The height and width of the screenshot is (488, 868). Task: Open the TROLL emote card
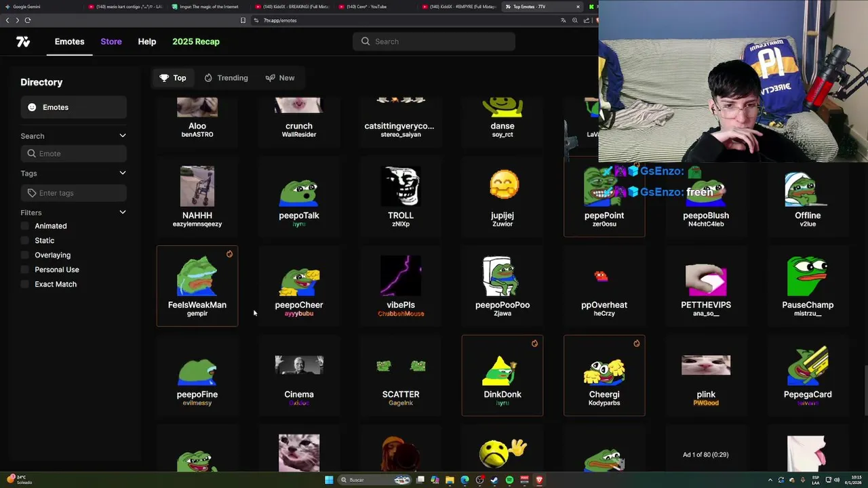401,197
